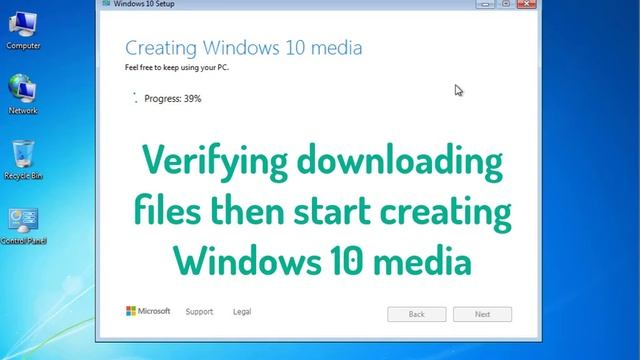
Task: Click the Next button
Action: pyautogui.click(x=482, y=314)
